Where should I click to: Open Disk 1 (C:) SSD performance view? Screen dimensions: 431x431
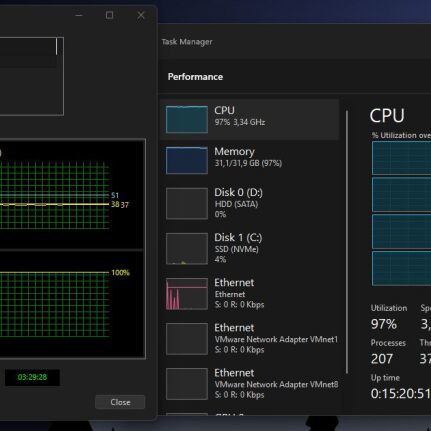point(249,248)
